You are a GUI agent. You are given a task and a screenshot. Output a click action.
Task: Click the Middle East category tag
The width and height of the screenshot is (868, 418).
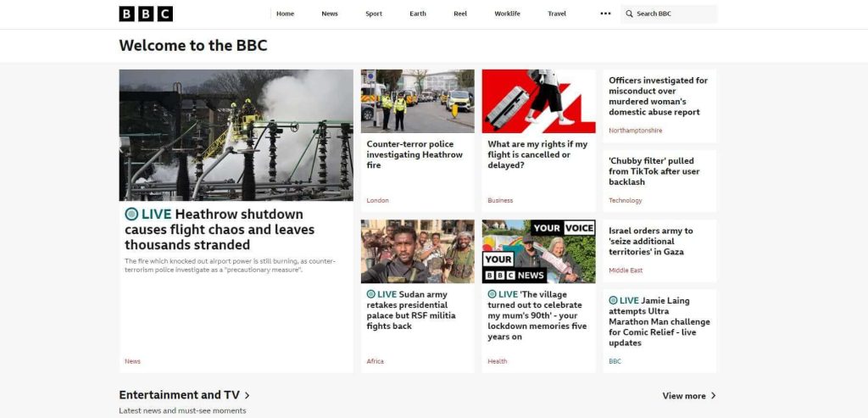(x=626, y=270)
